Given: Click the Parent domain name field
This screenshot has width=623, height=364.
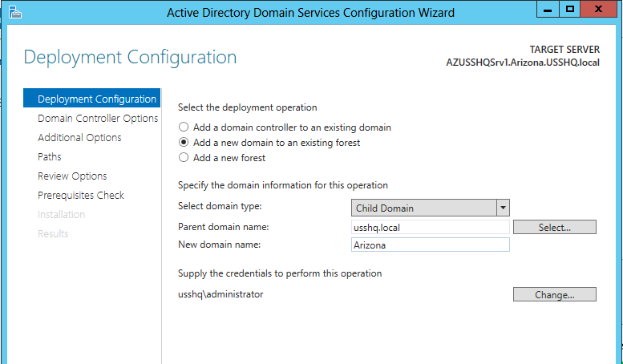Looking at the screenshot, I should (431, 228).
